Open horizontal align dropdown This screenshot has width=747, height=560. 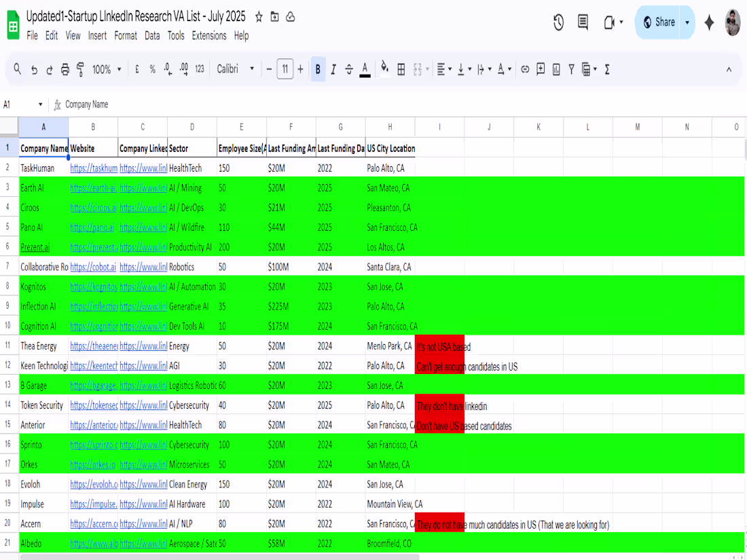click(444, 69)
